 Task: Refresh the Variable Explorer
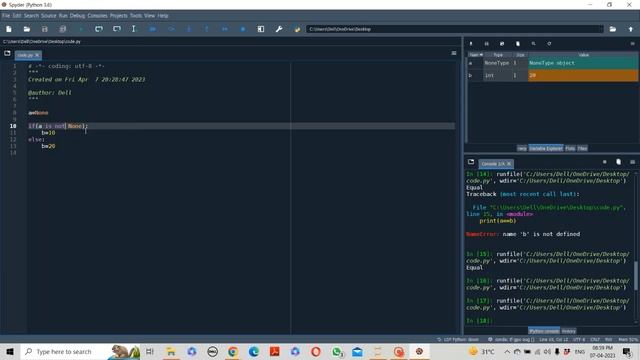[549, 44]
